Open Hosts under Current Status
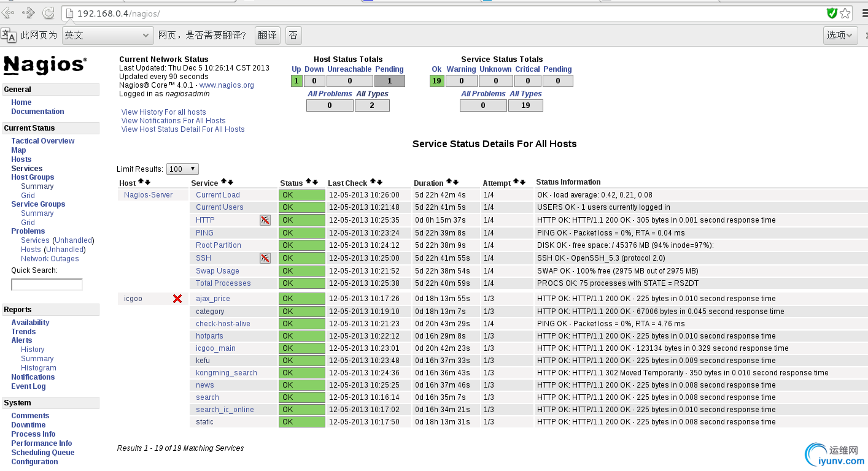 [x=21, y=159]
